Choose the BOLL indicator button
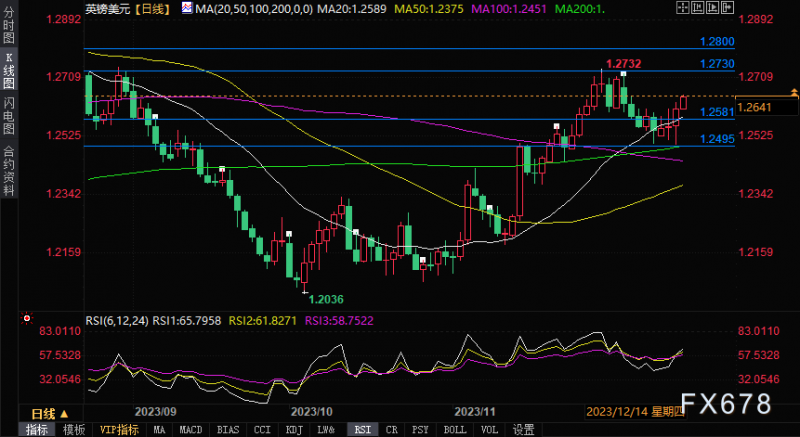Screen dimensions: 800x437 pyautogui.click(x=455, y=430)
